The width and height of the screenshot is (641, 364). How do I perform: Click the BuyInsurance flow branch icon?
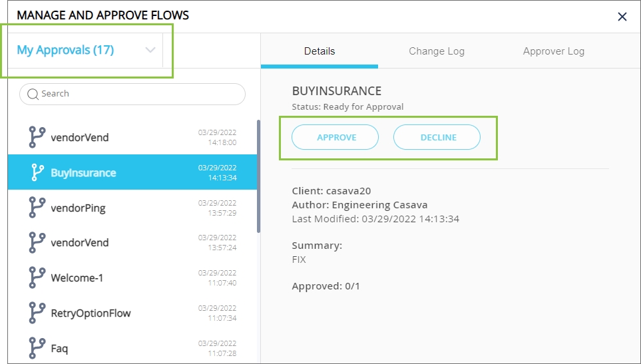37,172
